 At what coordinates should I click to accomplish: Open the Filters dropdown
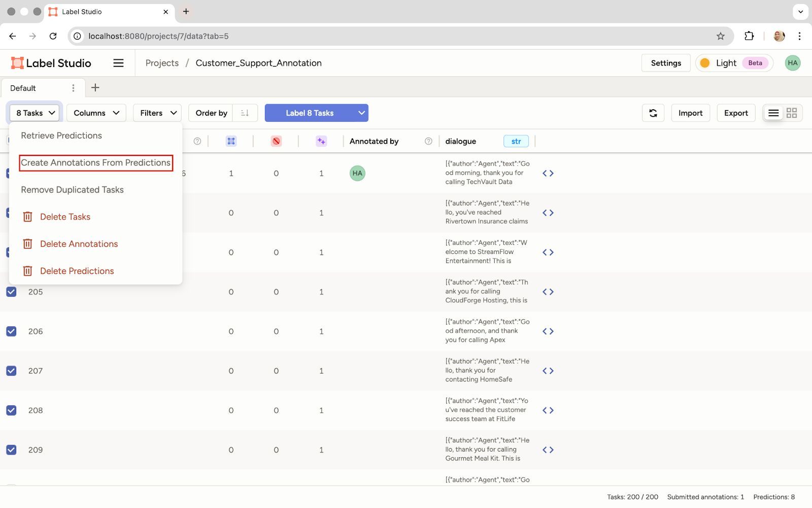click(157, 113)
